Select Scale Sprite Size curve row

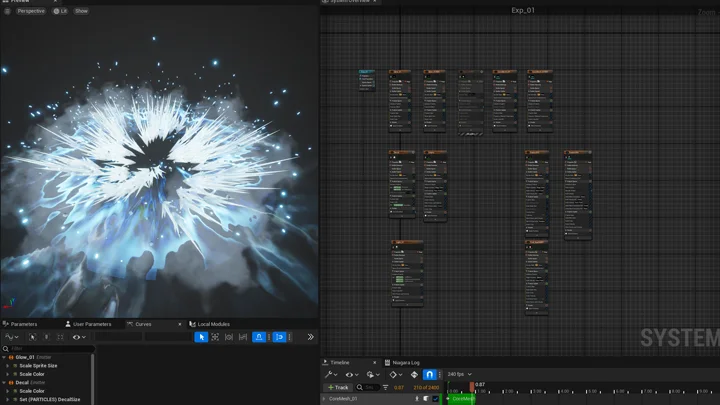click(x=38, y=366)
